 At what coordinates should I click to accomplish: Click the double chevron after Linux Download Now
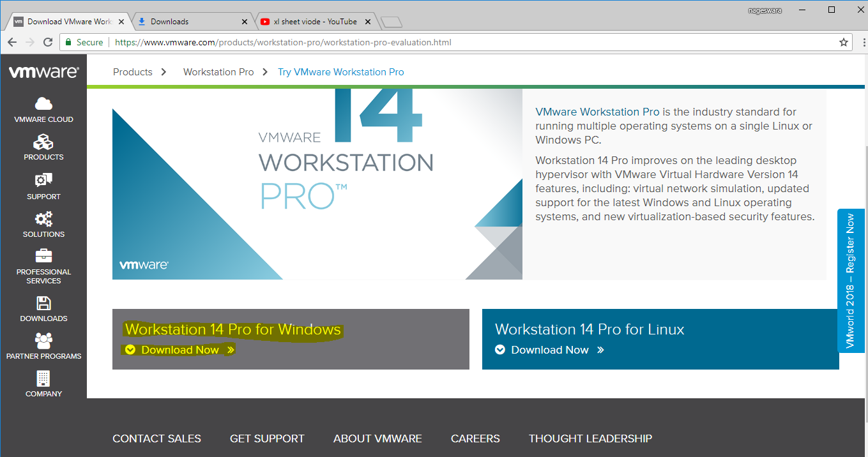pos(600,350)
